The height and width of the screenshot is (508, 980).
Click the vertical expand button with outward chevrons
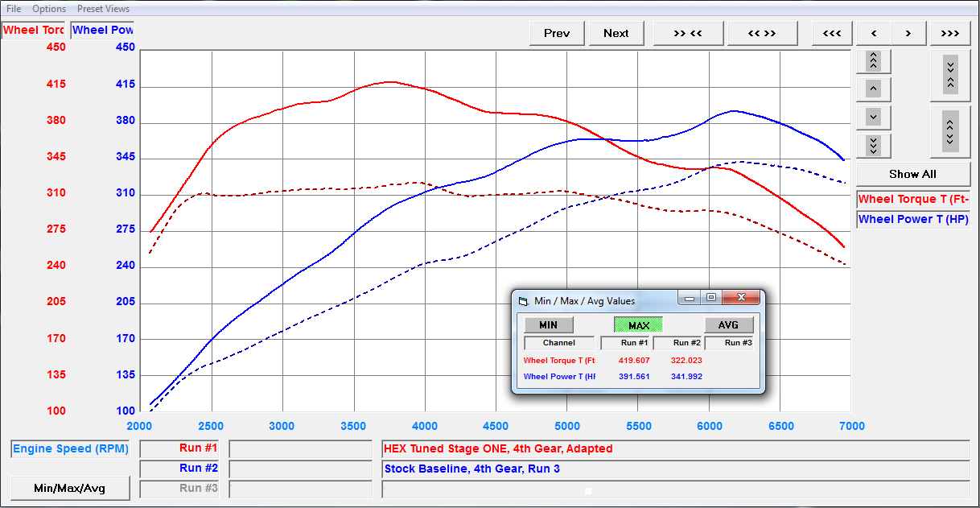(x=950, y=130)
